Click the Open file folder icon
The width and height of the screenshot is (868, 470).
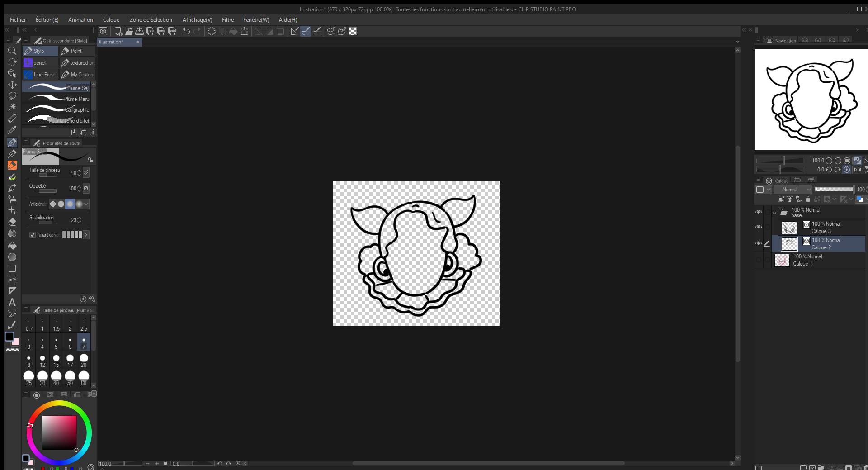click(129, 31)
